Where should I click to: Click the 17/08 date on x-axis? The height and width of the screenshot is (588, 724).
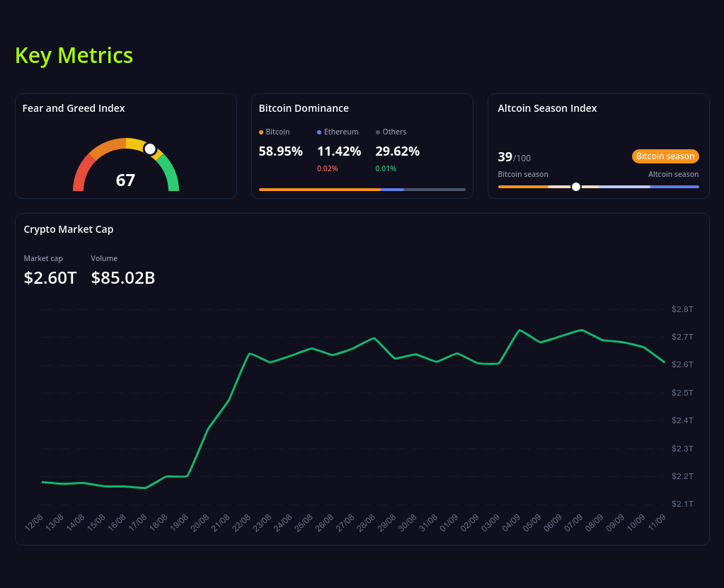137,522
